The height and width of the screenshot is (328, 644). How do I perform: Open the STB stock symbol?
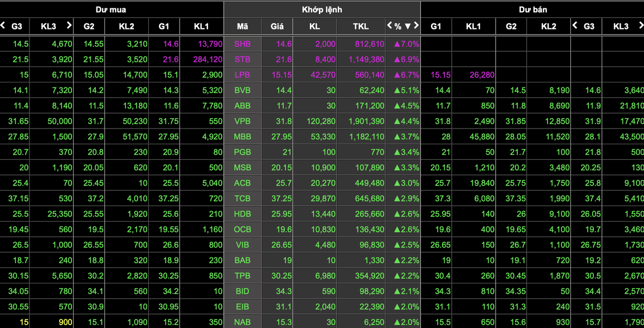click(x=243, y=60)
